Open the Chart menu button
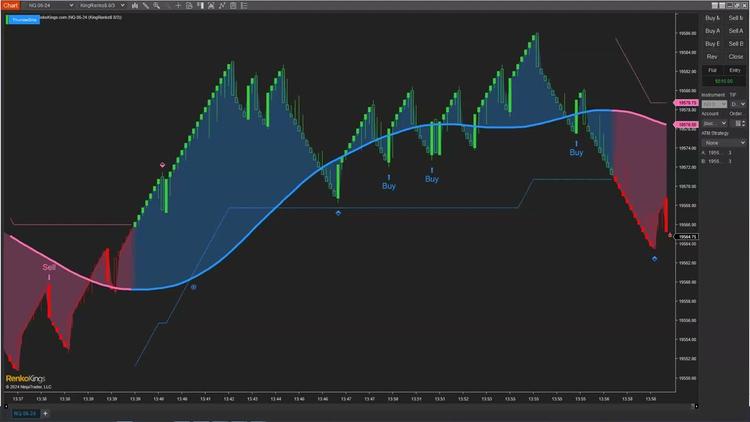This screenshot has height=422, width=750. pyautogui.click(x=11, y=5)
